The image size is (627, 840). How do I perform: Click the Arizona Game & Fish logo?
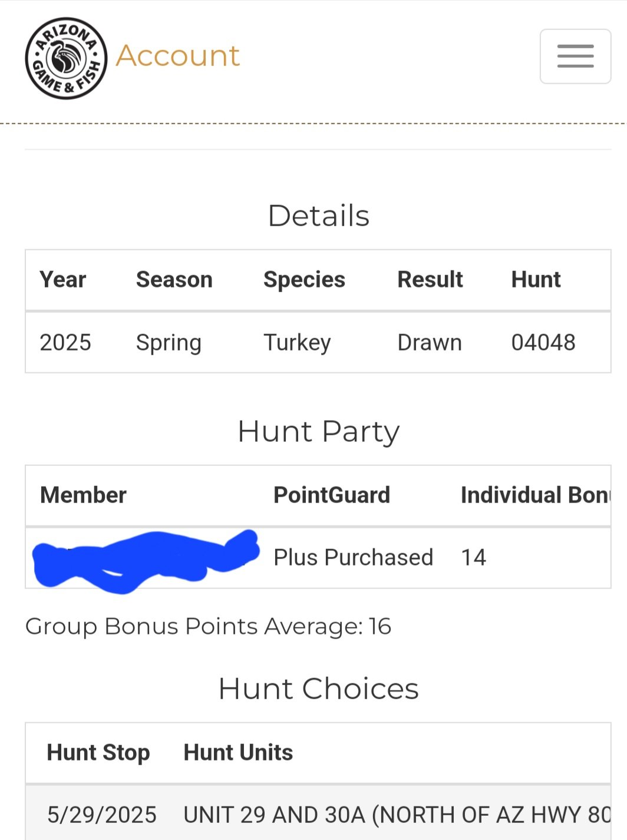66,58
